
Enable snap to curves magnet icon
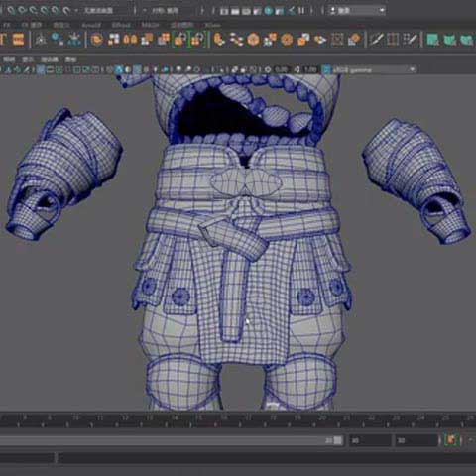22,11
